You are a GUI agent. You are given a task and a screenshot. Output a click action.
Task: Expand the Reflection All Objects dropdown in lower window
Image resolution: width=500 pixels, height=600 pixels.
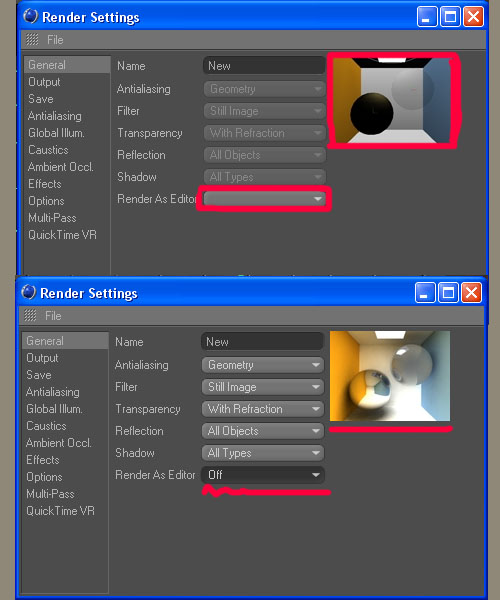click(263, 431)
